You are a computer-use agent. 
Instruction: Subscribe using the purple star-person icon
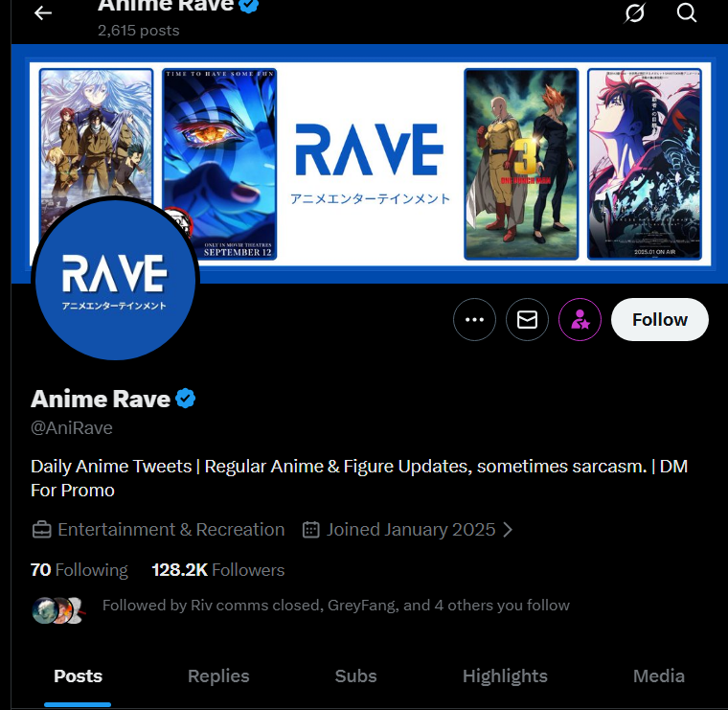click(x=580, y=319)
